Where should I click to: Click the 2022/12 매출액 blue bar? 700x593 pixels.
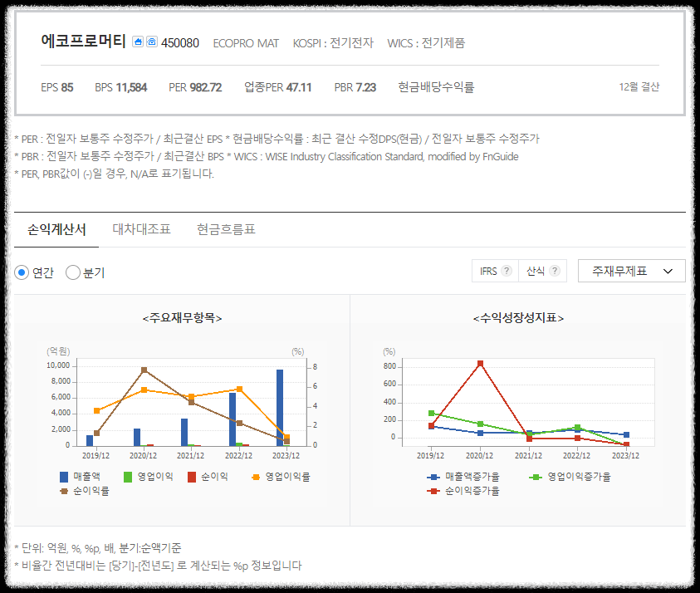coord(233,419)
